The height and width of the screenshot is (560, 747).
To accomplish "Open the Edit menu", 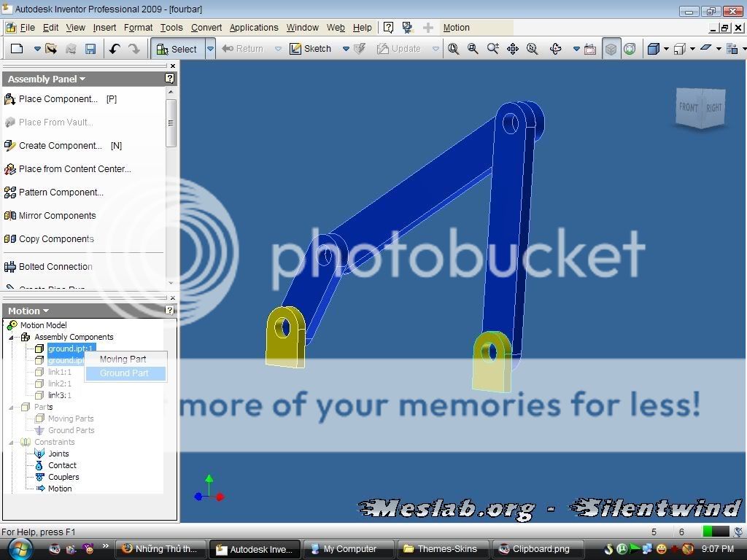I will pos(50,28).
